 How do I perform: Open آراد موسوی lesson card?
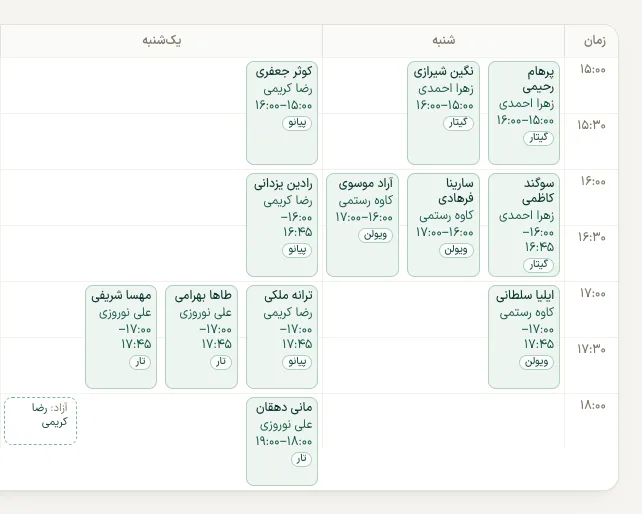(x=362, y=225)
